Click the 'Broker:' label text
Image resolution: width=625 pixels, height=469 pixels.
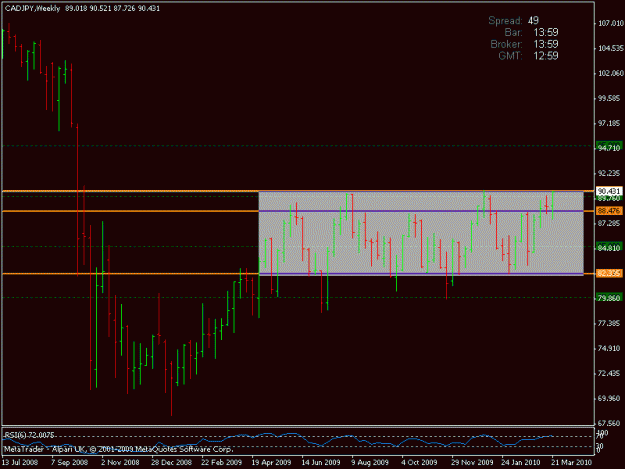[506, 44]
